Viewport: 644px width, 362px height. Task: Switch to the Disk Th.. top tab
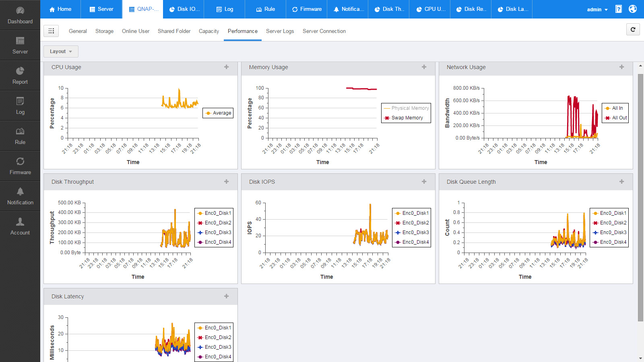389,9
